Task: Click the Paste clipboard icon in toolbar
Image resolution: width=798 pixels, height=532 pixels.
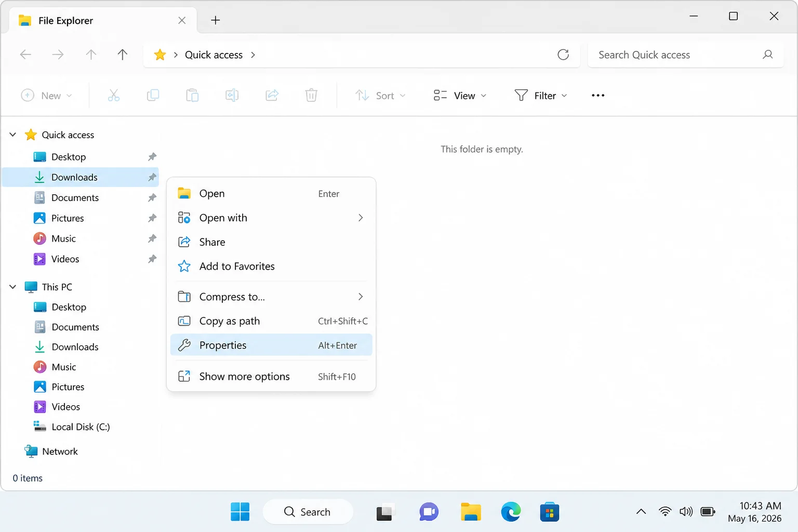Action: 192,95
